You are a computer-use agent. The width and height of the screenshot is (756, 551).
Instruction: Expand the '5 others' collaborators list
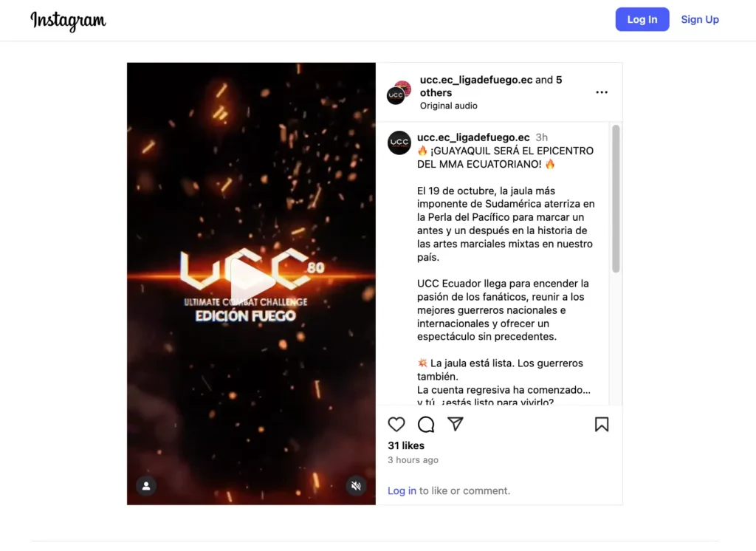[x=491, y=86]
